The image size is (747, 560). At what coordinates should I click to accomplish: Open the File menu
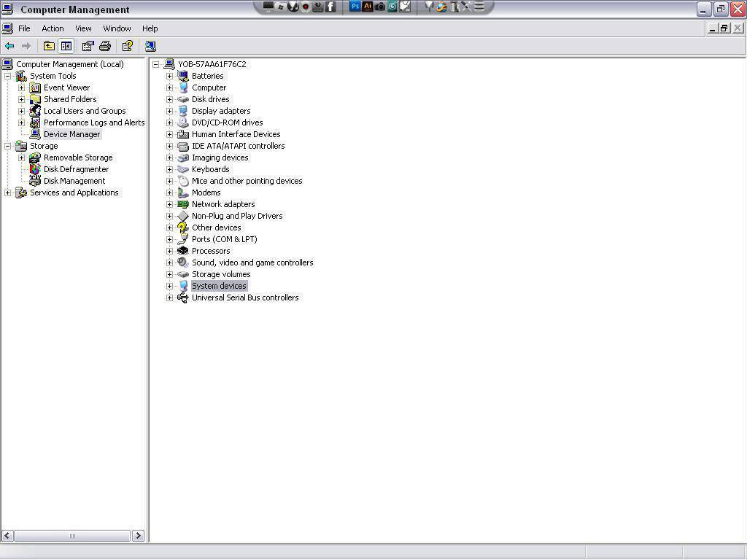[x=24, y=28]
